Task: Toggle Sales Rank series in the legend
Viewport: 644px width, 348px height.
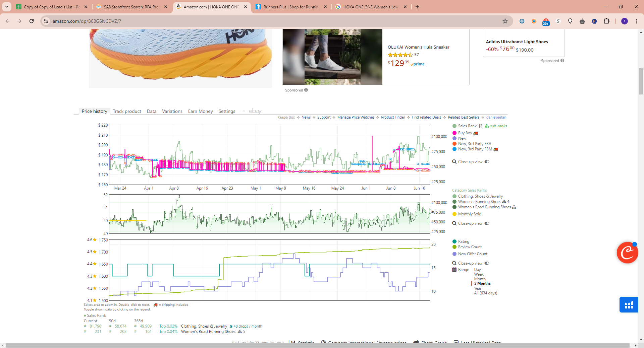Action: tap(465, 126)
